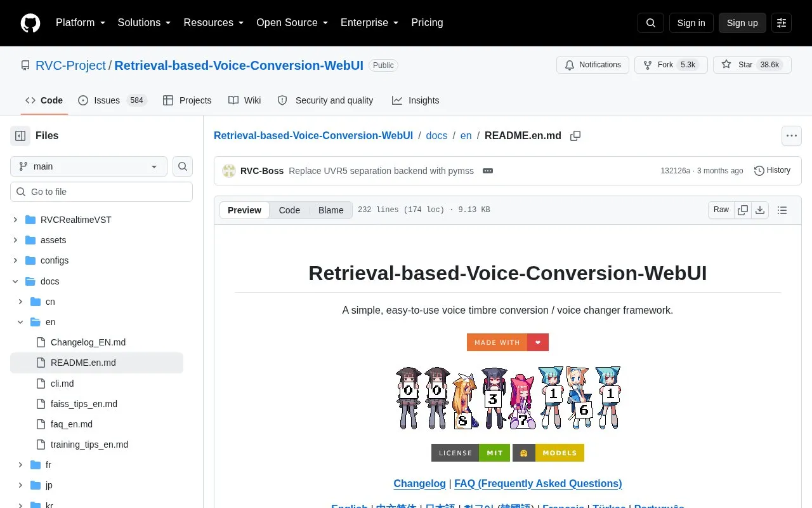This screenshot has width=812, height=508.
Task: Open the Platform dropdown menu
Action: click(80, 23)
